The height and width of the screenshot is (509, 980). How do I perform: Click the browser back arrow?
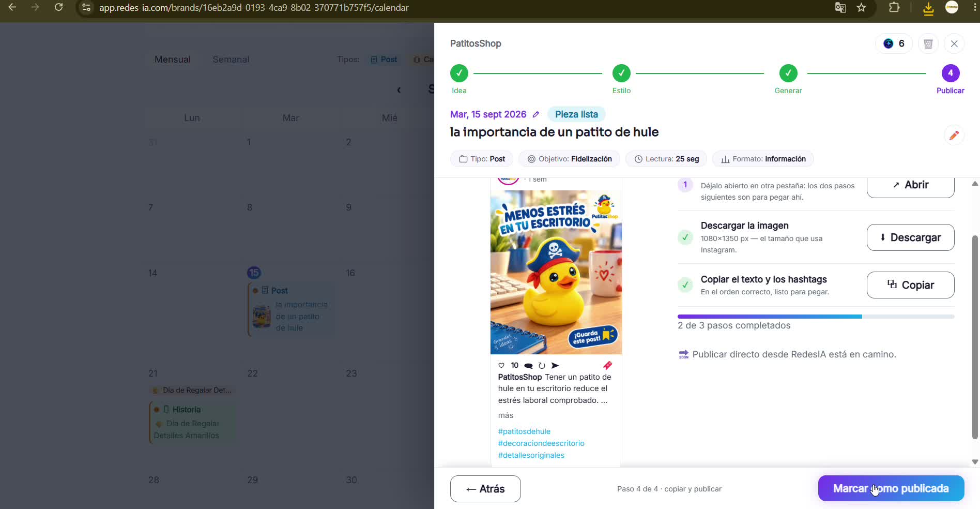click(12, 7)
